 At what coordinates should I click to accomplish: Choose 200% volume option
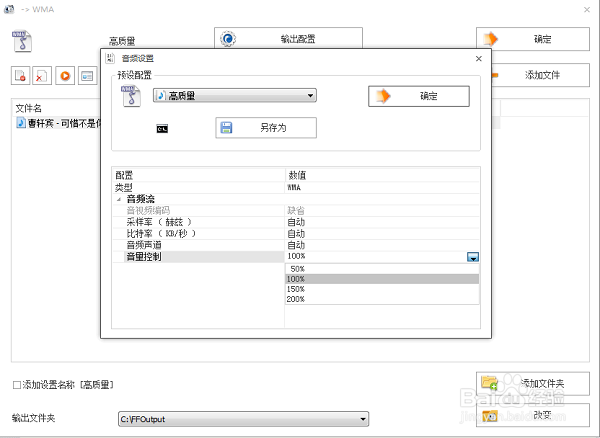[x=382, y=299]
